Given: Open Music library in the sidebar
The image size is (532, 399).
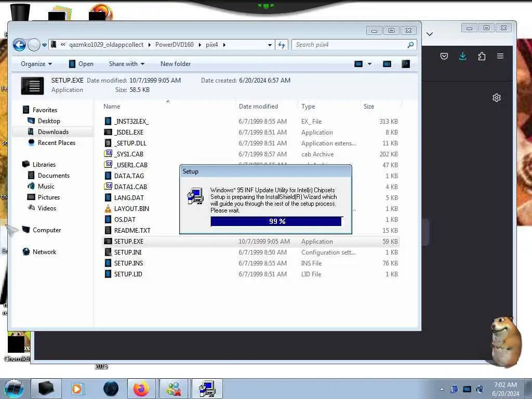Looking at the screenshot, I should [x=46, y=187].
